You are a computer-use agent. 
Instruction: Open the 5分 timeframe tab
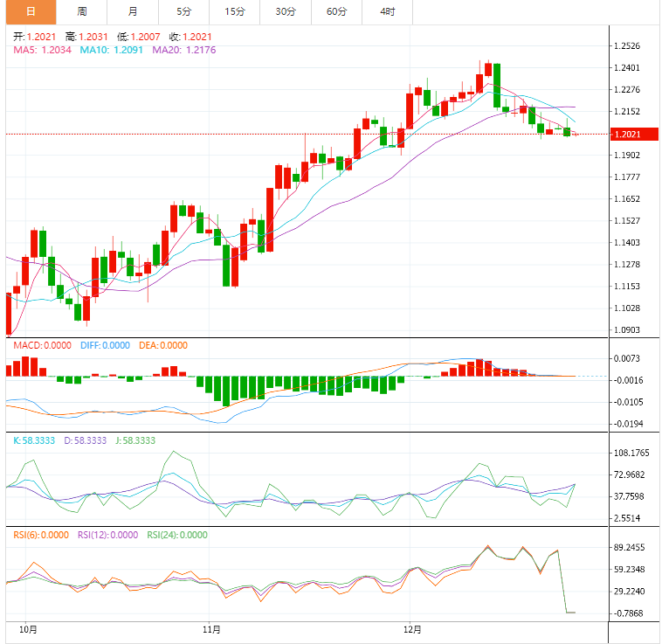(x=184, y=12)
